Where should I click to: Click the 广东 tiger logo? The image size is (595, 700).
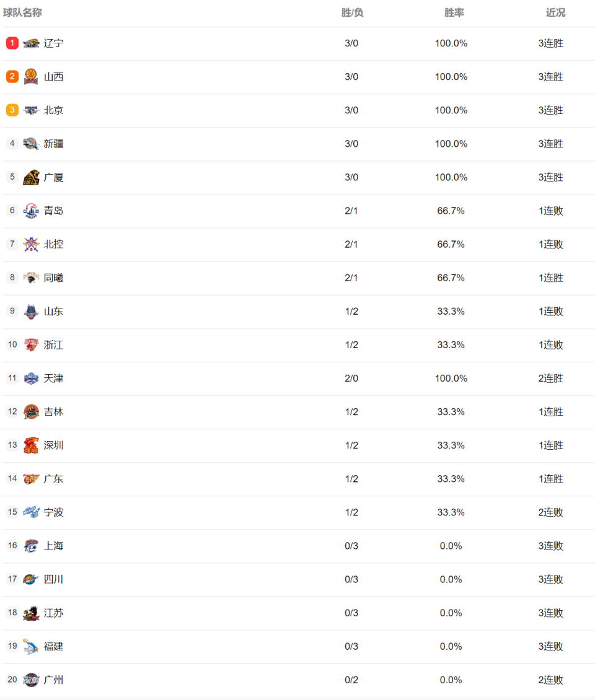pyautogui.click(x=31, y=479)
